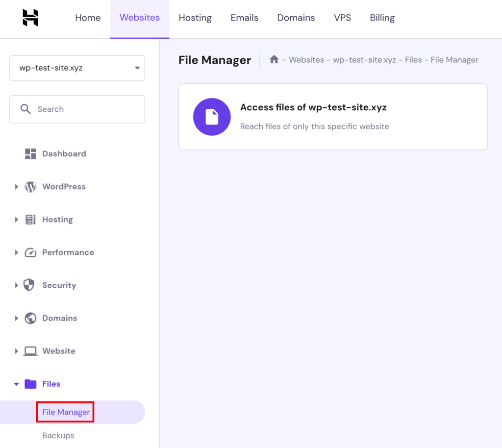Image resolution: width=502 pixels, height=448 pixels.
Task: Click the home breadcrumb icon
Action: (274, 59)
